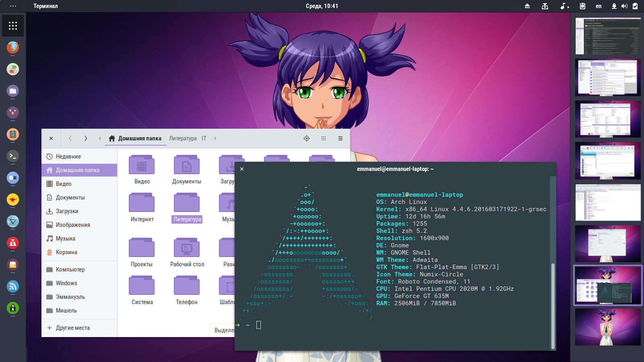Image resolution: width=644 pixels, height=362 pixels.
Task: Expand Другие места in the sidebar
Action: pos(80,328)
